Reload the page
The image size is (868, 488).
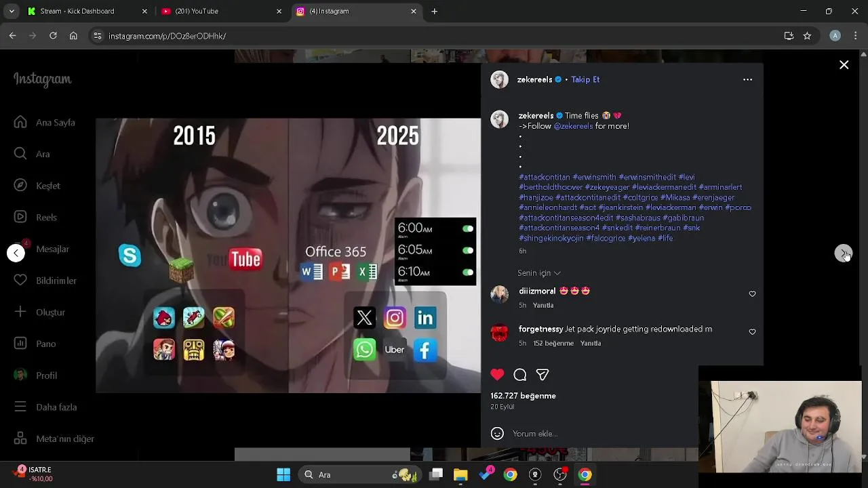coord(53,36)
